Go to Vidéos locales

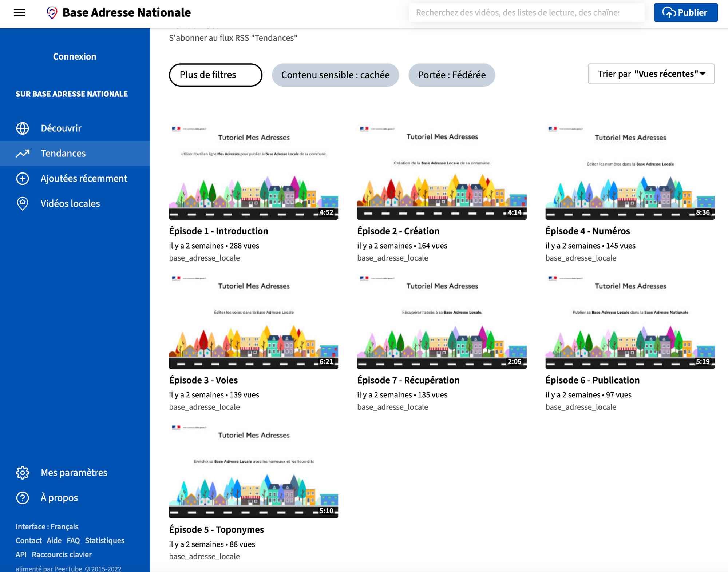(x=75, y=204)
